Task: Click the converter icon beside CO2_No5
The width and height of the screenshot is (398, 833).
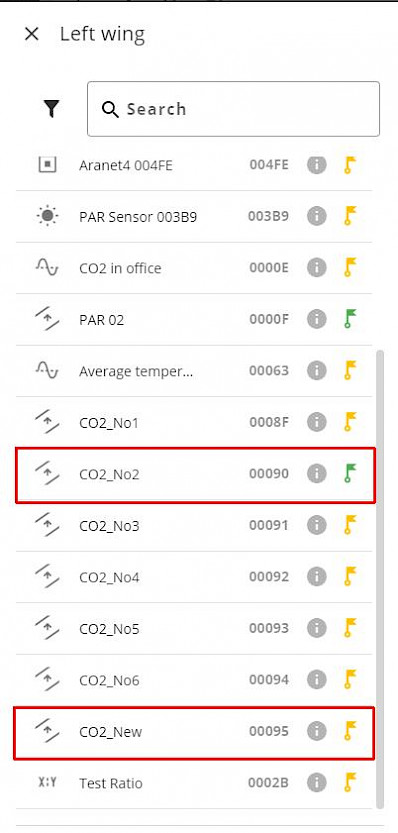Action: [47, 628]
